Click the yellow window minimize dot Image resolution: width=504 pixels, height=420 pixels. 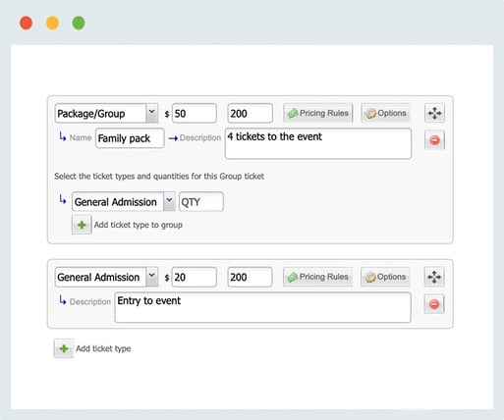(x=52, y=23)
